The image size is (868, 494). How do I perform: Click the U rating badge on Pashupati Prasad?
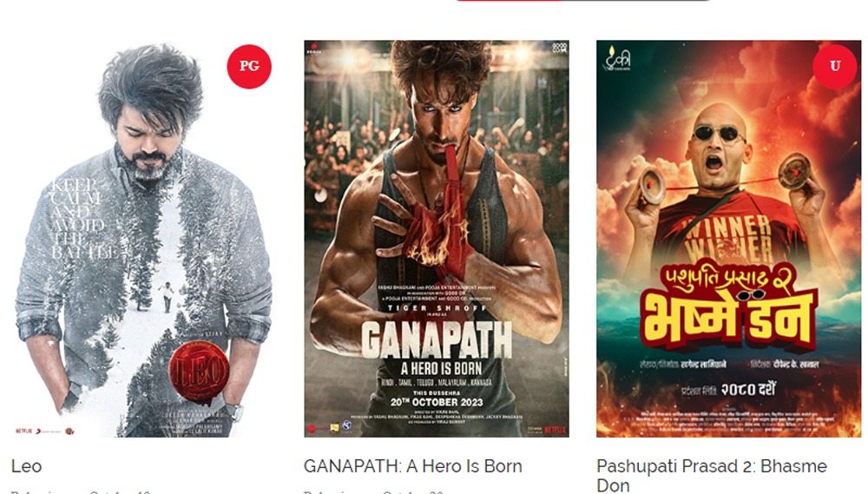[835, 67]
